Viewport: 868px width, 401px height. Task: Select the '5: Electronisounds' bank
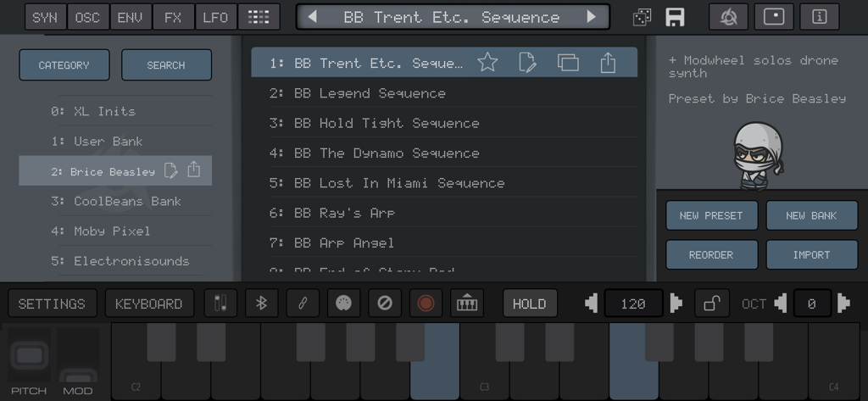[x=115, y=260]
